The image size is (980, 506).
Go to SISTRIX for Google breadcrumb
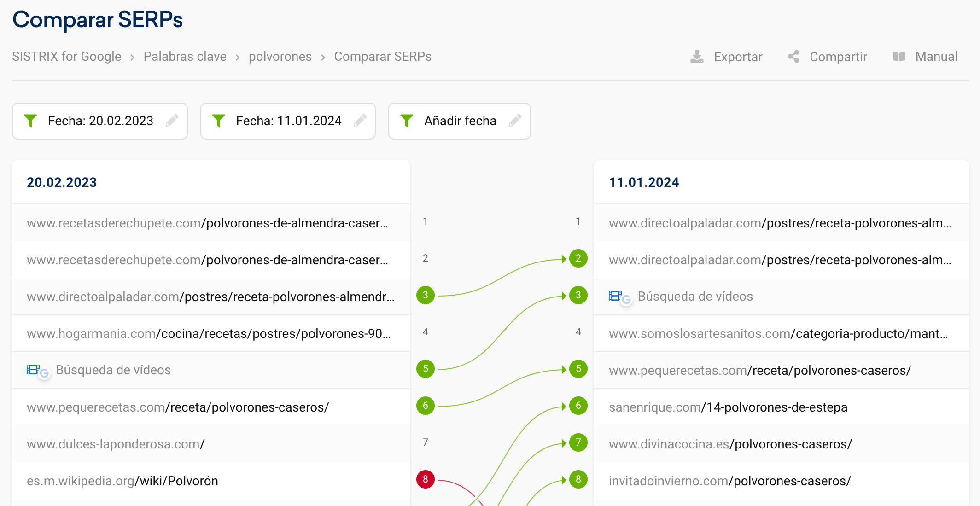pos(67,57)
